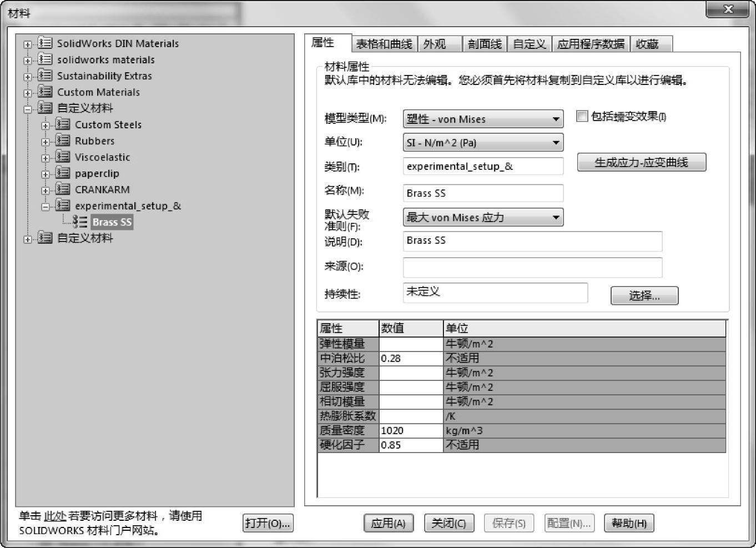Click the icon of the last 自定义材料 library
The image size is (756, 548).
(45, 238)
